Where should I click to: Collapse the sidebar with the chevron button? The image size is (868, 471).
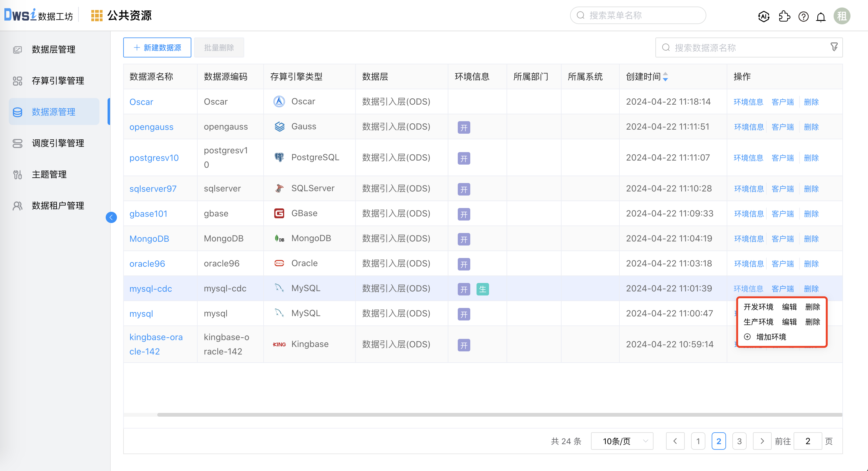[x=111, y=217]
